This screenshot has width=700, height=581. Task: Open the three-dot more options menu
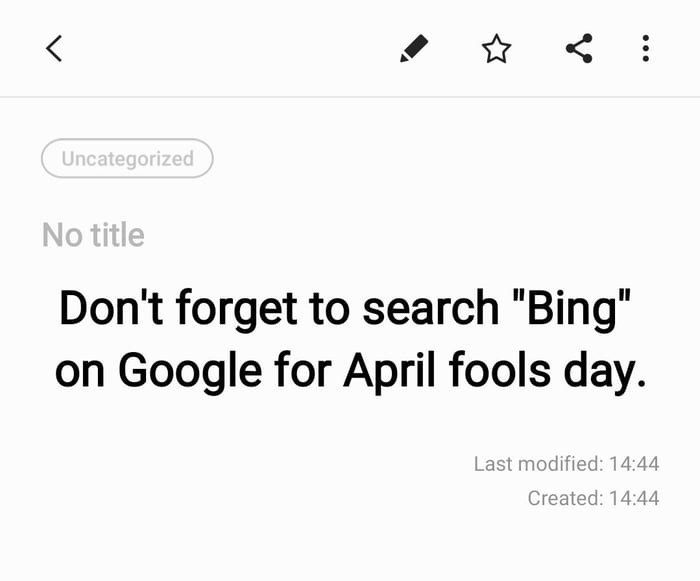(646, 48)
